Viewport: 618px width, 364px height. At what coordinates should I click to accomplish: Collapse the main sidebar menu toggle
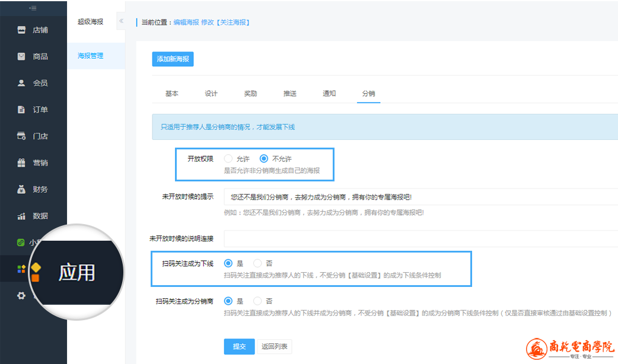33,8
